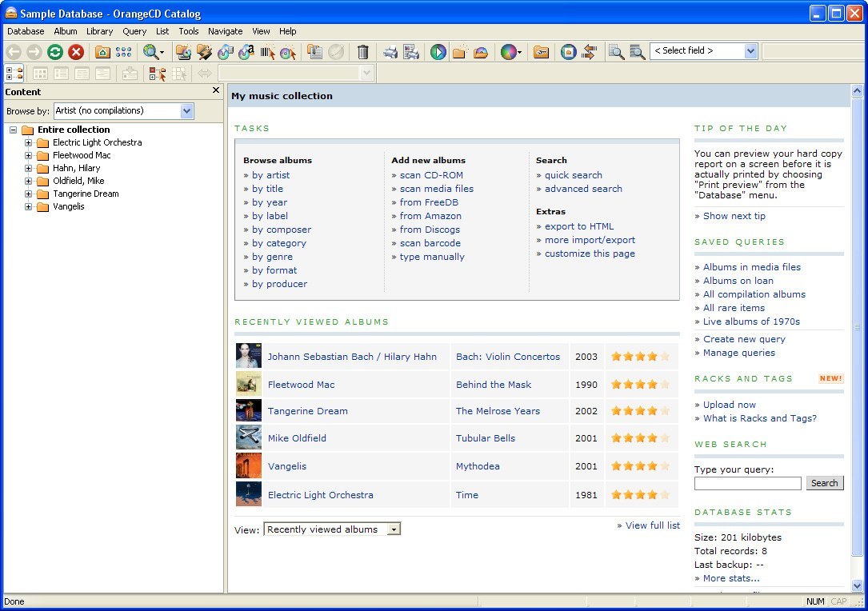Expand the Electric Light Orchestra folder
The width and height of the screenshot is (868, 611).
coord(28,143)
